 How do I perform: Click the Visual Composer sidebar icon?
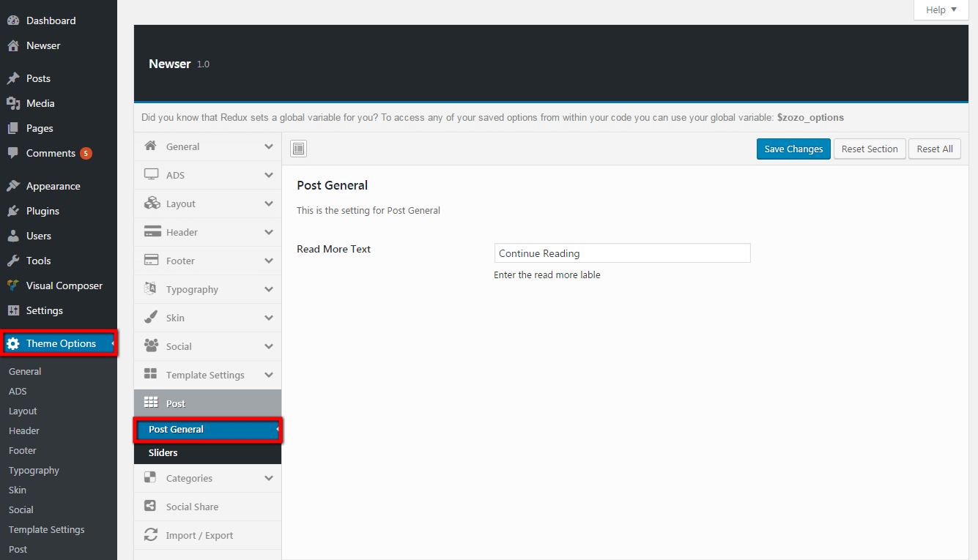point(13,285)
